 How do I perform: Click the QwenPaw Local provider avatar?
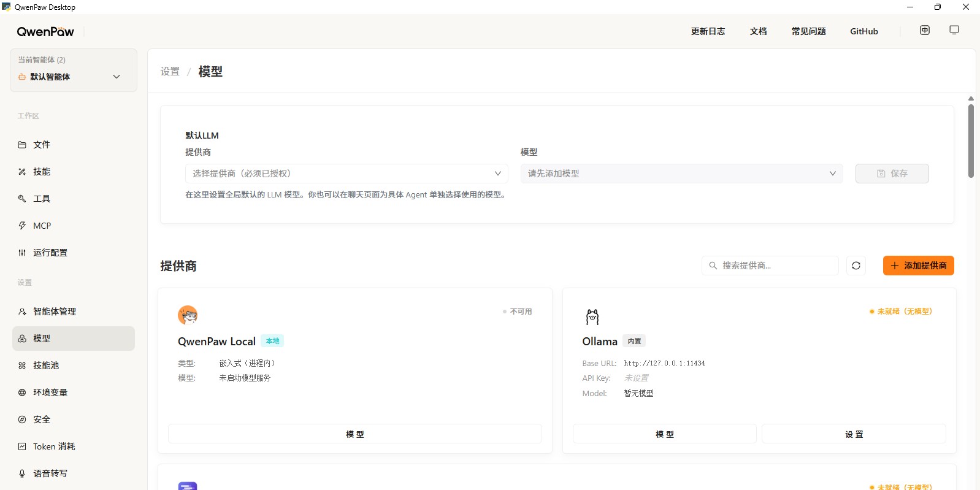(188, 315)
